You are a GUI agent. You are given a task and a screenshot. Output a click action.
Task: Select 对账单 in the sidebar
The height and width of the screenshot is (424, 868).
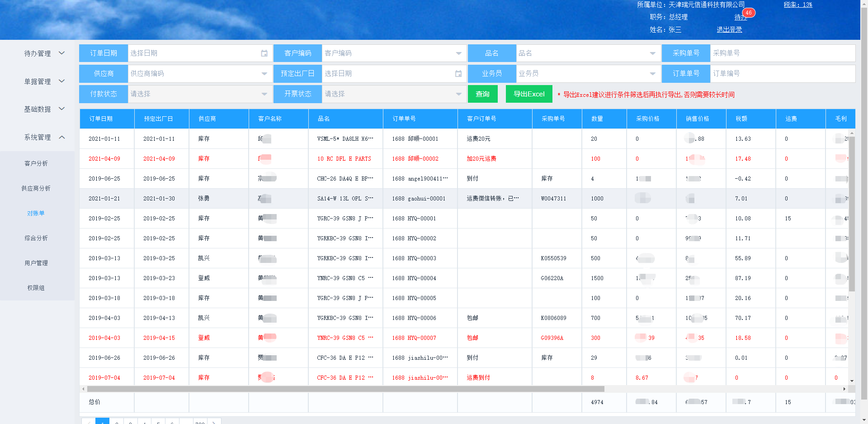click(x=36, y=214)
